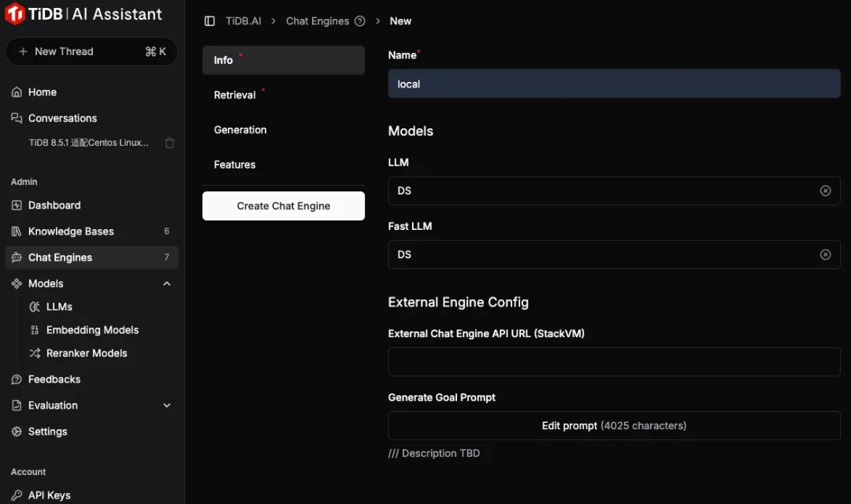The width and height of the screenshot is (851, 504).
Task: Expand the Evaluation section
Action: click(x=166, y=406)
